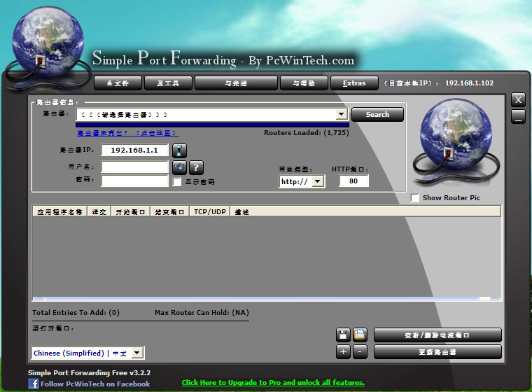Click the third port list column header

point(131,212)
